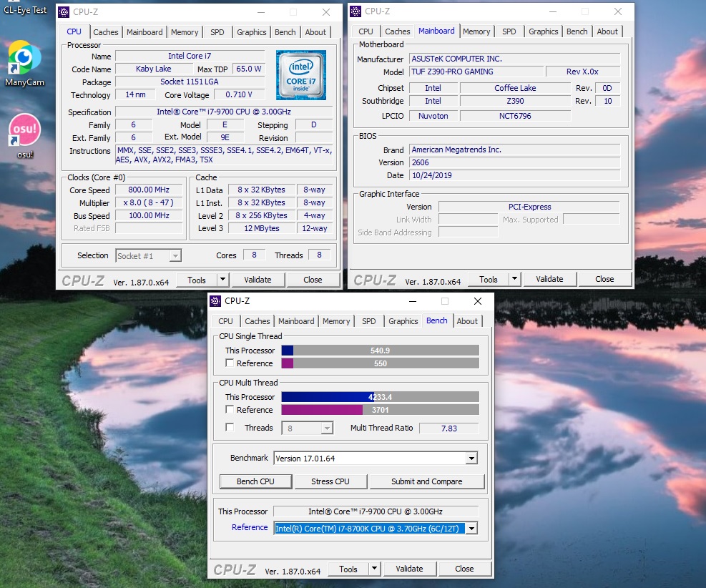Switch to the Caches tab in CPU window
The width and height of the screenshot is (706, 588).
[x=106, y=32]
